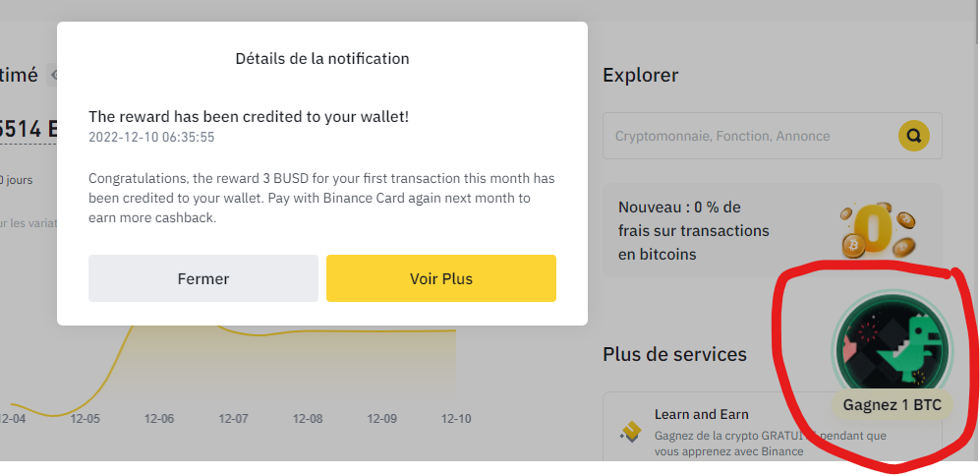Viewport: 980px width, 476px height.
Task: Click the search magnifier icon
Action: (x=914, y=136)
